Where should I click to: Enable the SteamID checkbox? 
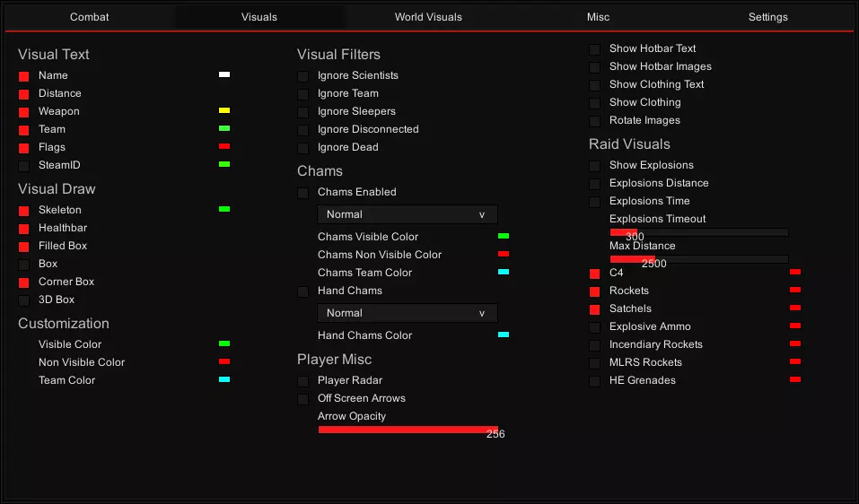click(x=24, y=166)
